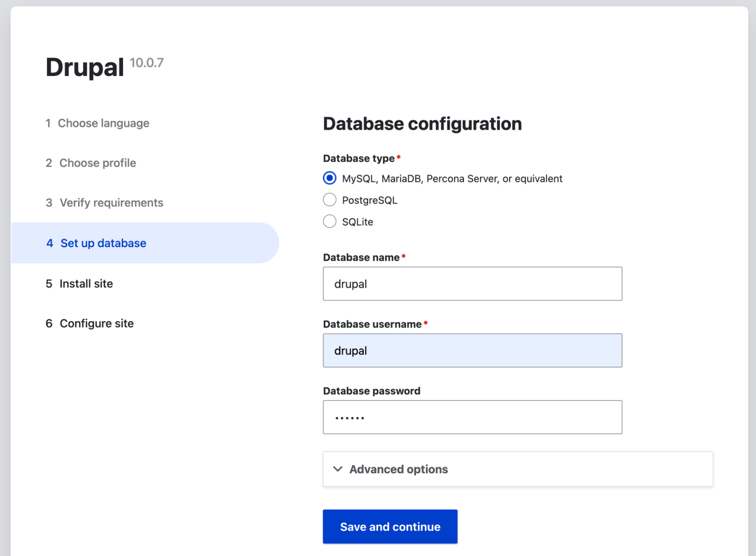Image resolution: width=756 pixels, height=556 pixels.
Task: Click the version number 10.0.7
Action: (147, 63)
